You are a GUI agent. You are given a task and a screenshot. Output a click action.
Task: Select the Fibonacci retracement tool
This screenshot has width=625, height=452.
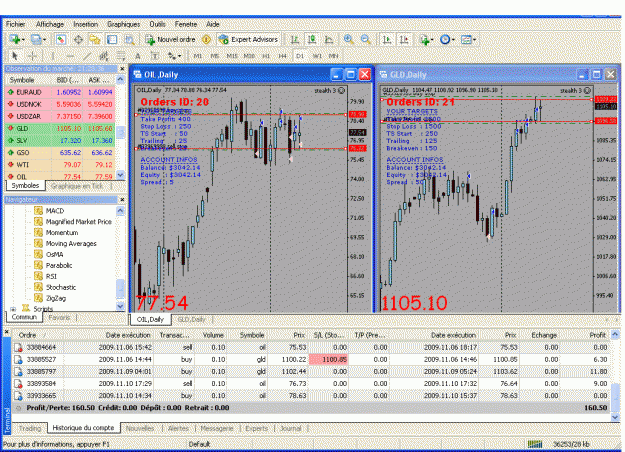[x=121, y=56]
